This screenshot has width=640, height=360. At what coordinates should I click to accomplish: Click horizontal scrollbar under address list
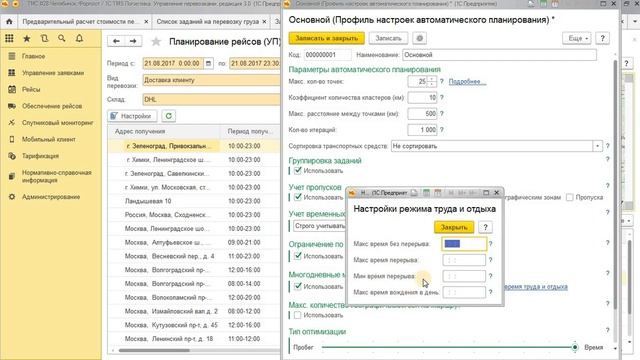click(x=154, y=350)
